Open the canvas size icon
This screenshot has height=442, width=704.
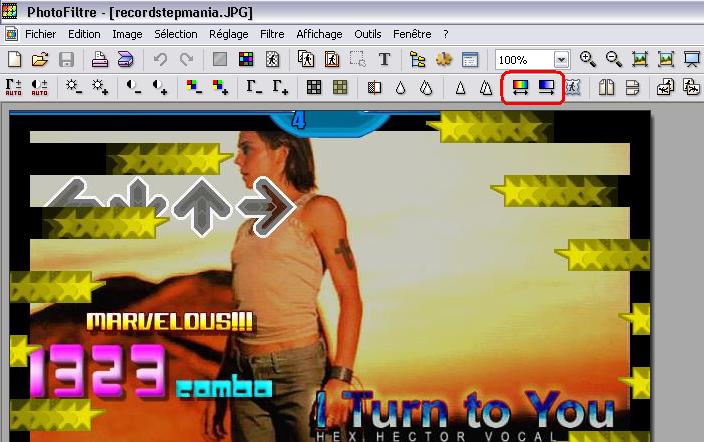click(332, 59)
